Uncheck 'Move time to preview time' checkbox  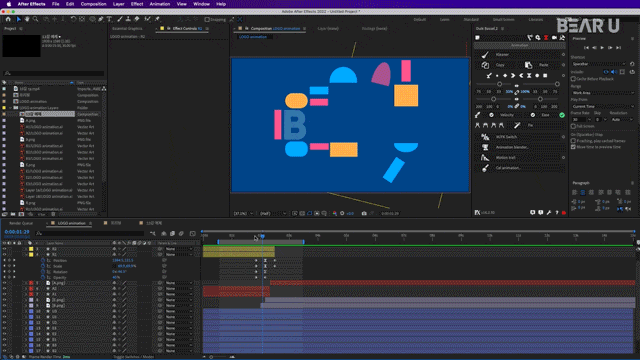point(573,147)
